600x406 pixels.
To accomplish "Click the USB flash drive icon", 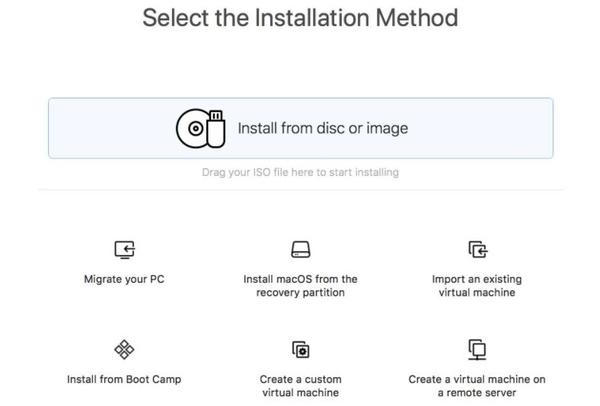I will tap(217, 129).
